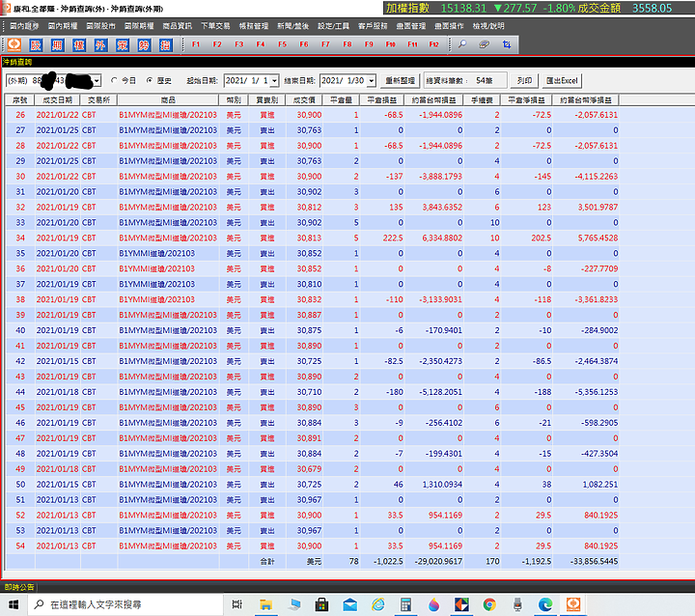Click the 即時公告 tab at bottom

click(19, 587)
